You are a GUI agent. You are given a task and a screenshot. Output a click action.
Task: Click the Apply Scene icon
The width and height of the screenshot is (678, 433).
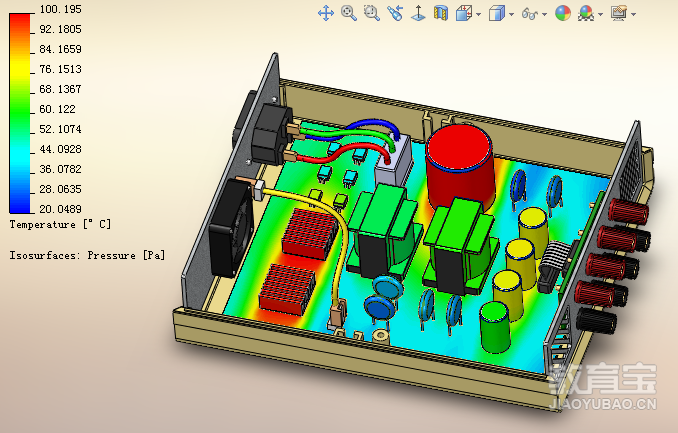[x=586, y=13]
